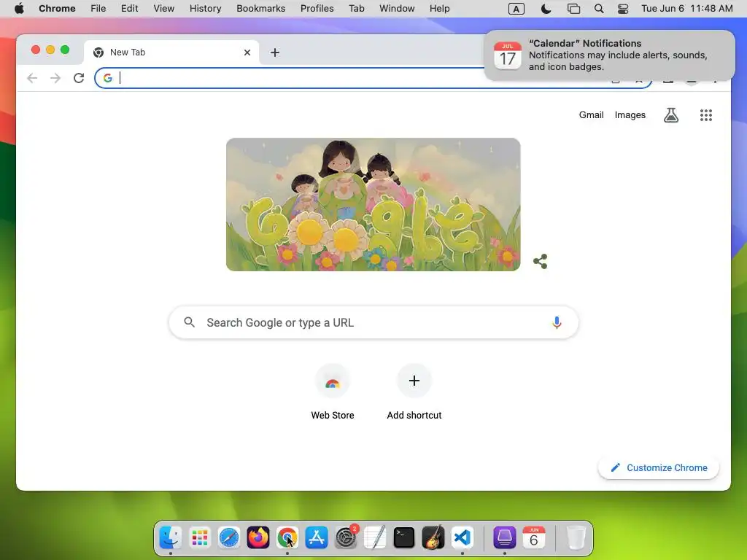Open the Help menu
747x560 pixels.
pos(439,9)
